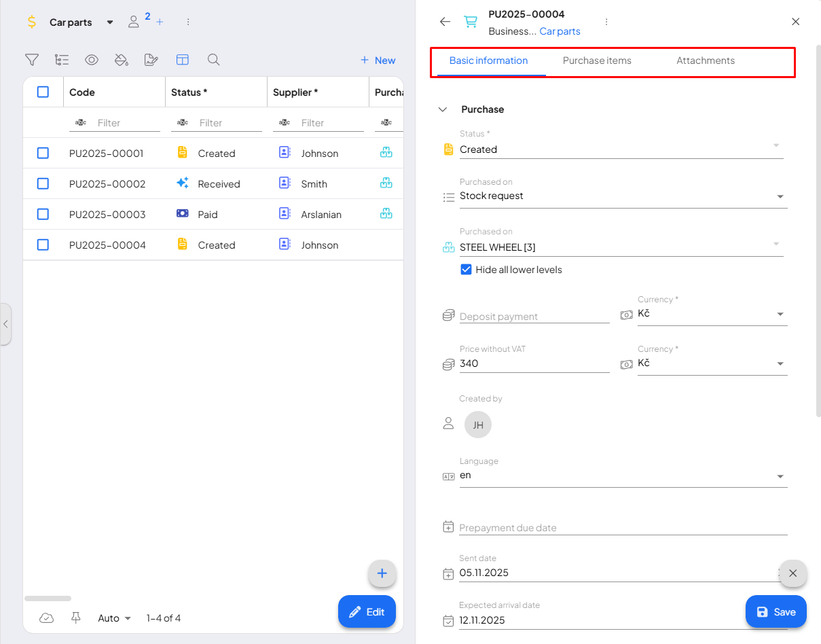This screenshot has width=821, height=644.
Task: Check the PU2025-00002 row checkbox
Action: click(x=43, y=183)
